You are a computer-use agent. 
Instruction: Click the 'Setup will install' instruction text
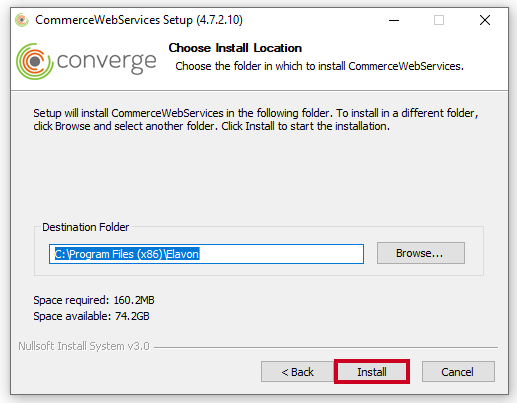[256, 120]
